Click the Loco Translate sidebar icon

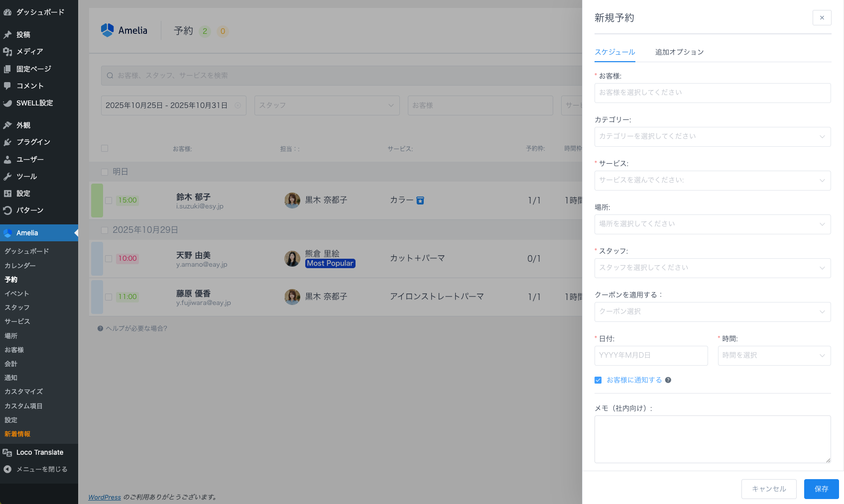[7, 453]
